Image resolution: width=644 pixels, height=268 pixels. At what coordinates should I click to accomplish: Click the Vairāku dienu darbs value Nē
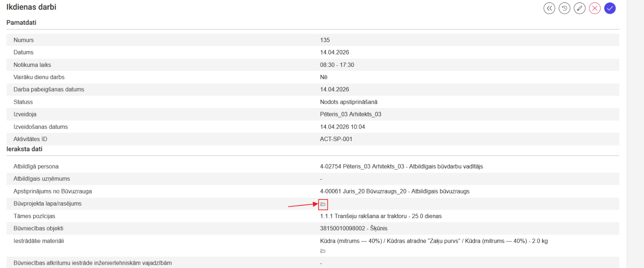324,77
